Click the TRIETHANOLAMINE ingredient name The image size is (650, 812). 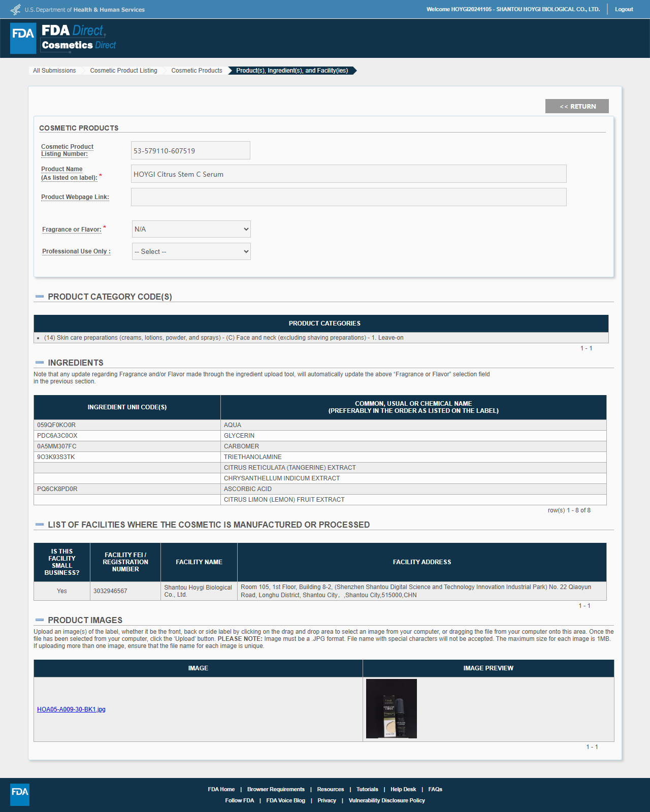[x=253, y=457]
